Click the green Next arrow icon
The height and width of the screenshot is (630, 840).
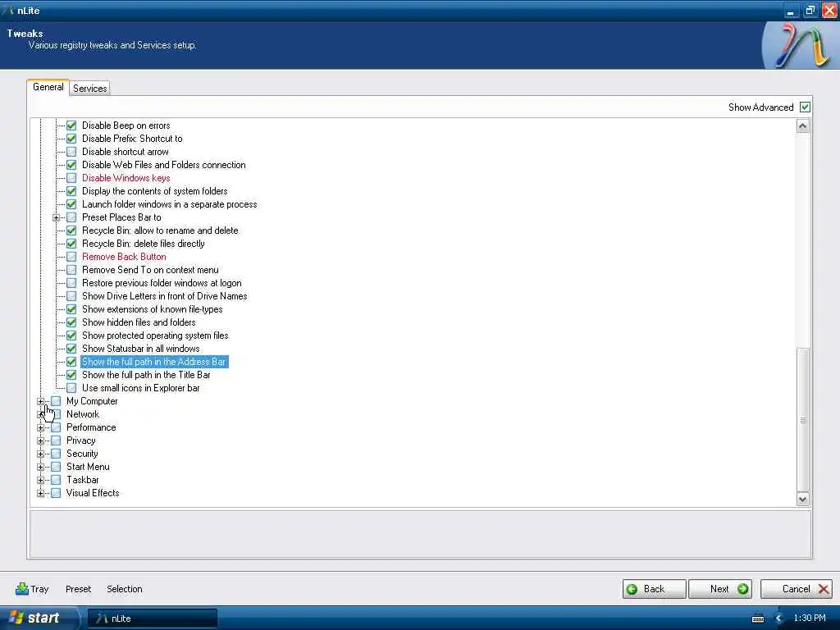743,589
